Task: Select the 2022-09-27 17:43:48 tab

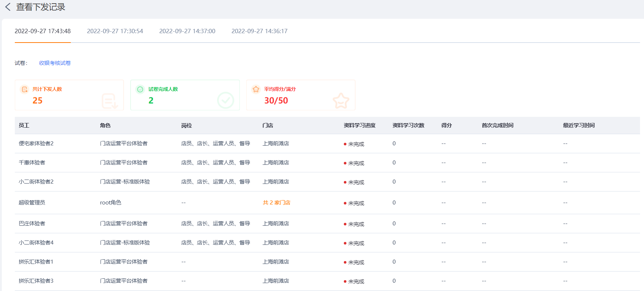Action: click(43, 31)
